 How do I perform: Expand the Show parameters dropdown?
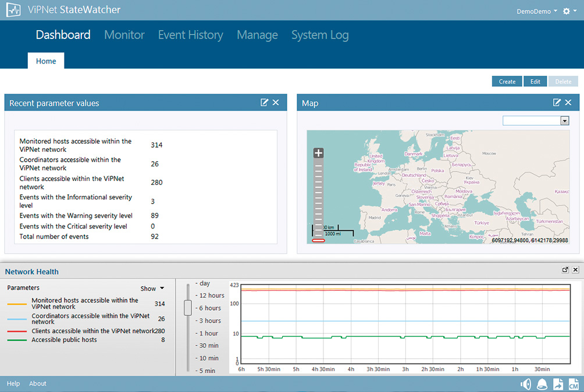152,288
